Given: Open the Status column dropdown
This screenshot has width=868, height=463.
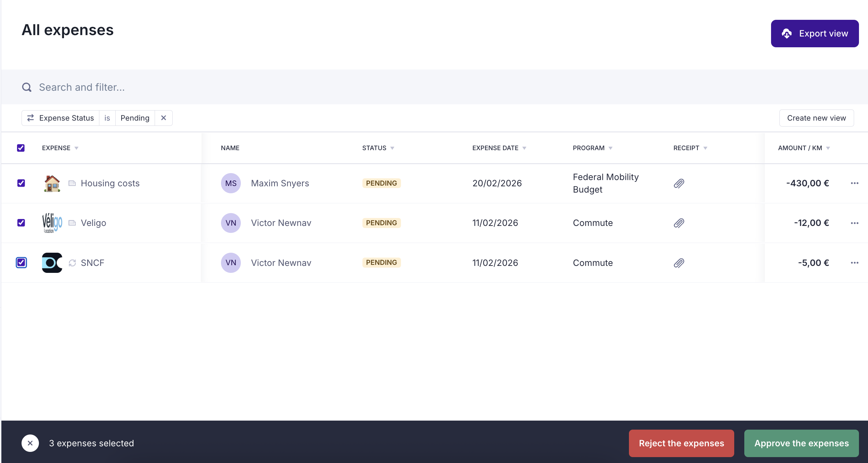Looking at the screenshot, I should (392, 148).
